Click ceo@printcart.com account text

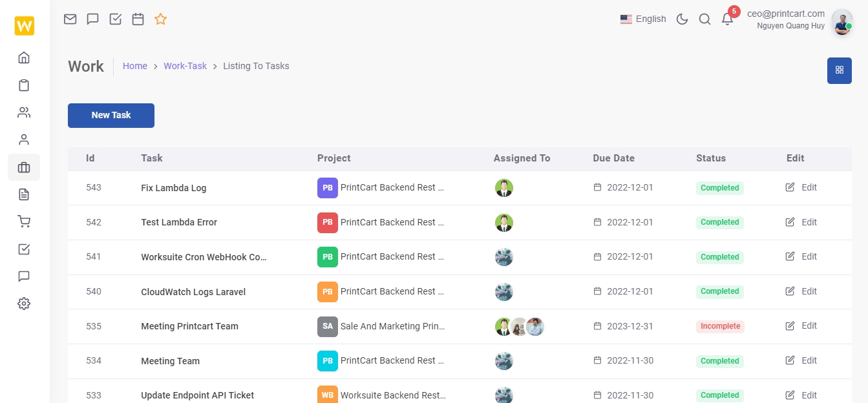coord(786,13)
